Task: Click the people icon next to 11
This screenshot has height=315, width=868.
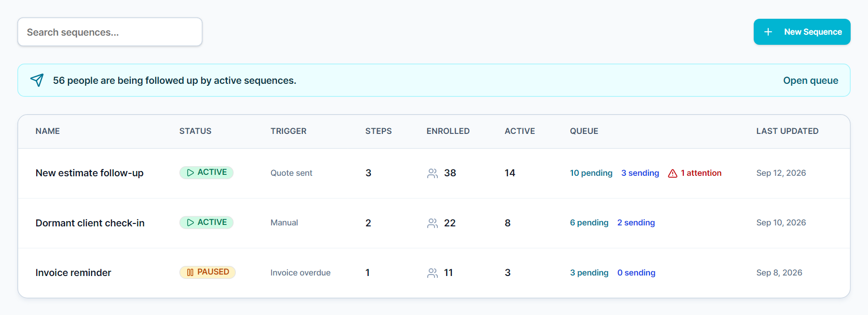Action: [433, 273]
